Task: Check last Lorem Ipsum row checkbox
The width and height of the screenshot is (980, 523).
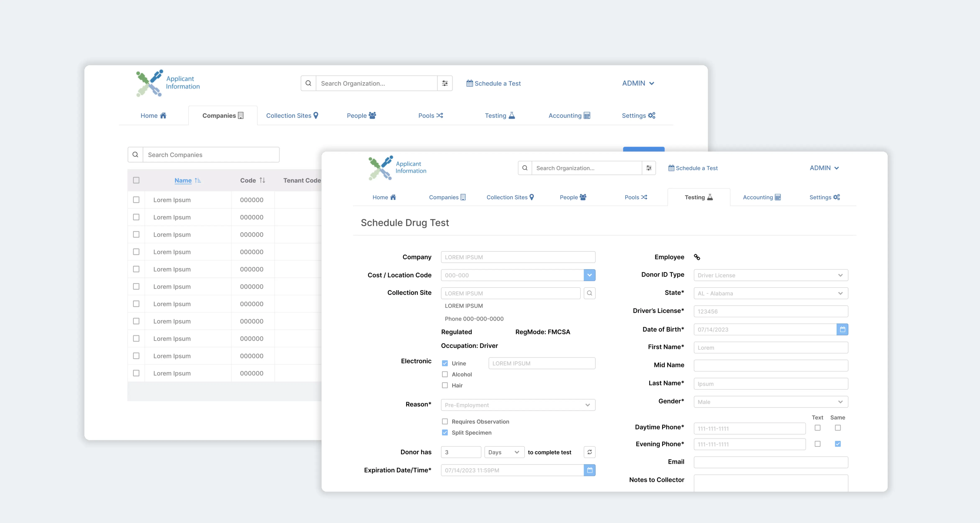Action: [136, 373]
